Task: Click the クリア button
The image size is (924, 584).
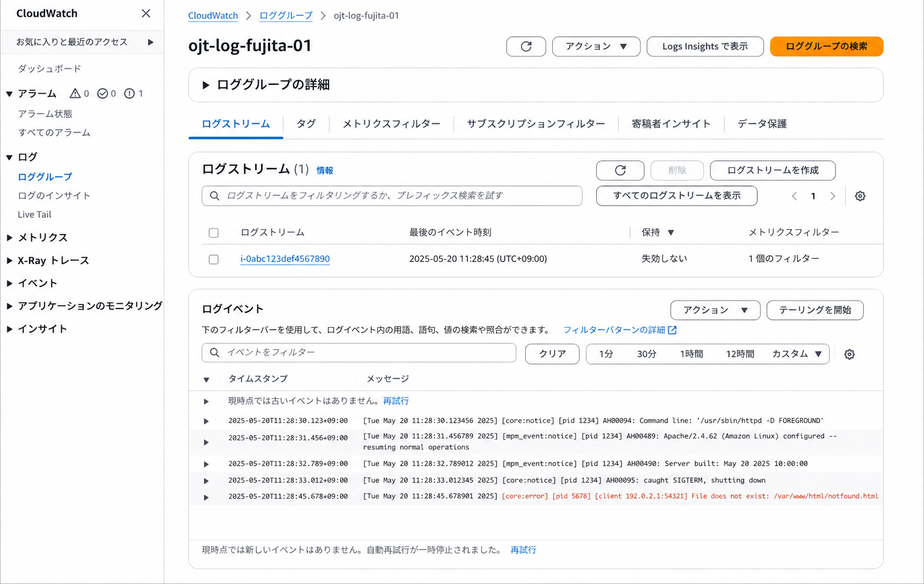Action: [552, 354]
